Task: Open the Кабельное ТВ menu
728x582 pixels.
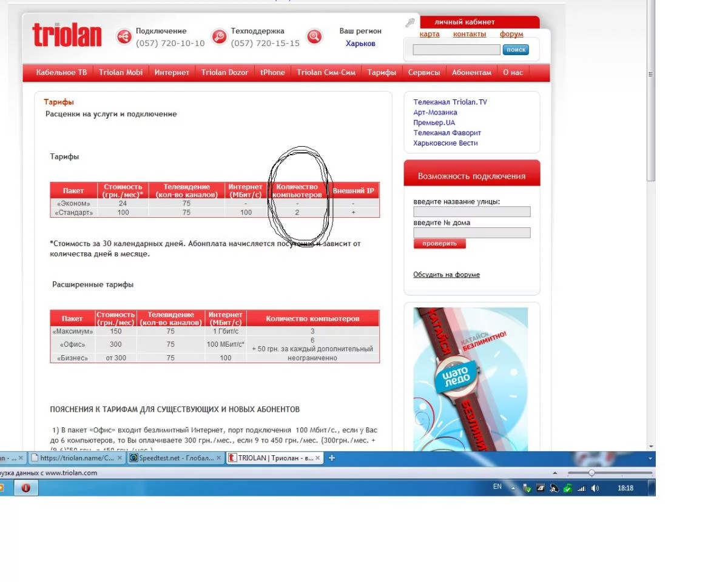Action: click(x=61, y=72)
